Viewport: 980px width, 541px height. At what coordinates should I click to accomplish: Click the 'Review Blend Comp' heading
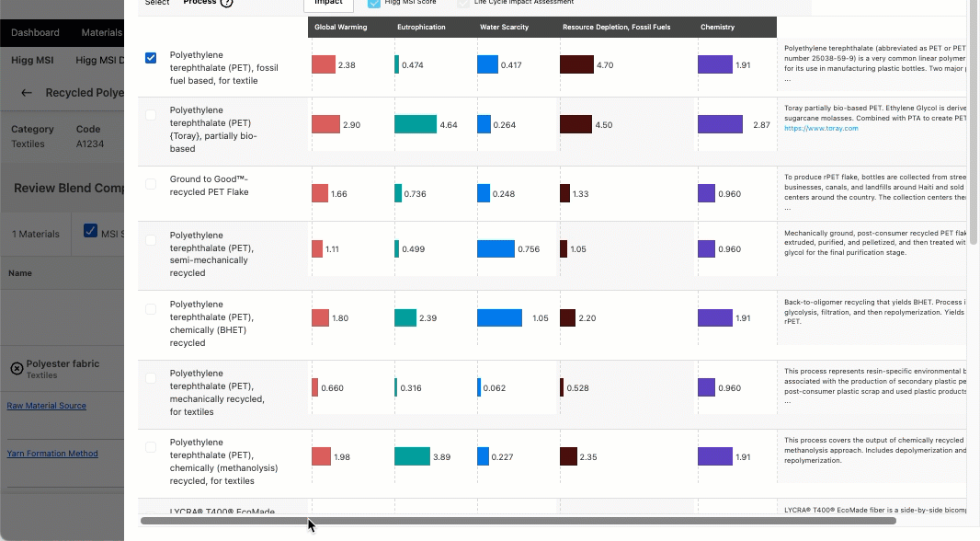(69, 189)
